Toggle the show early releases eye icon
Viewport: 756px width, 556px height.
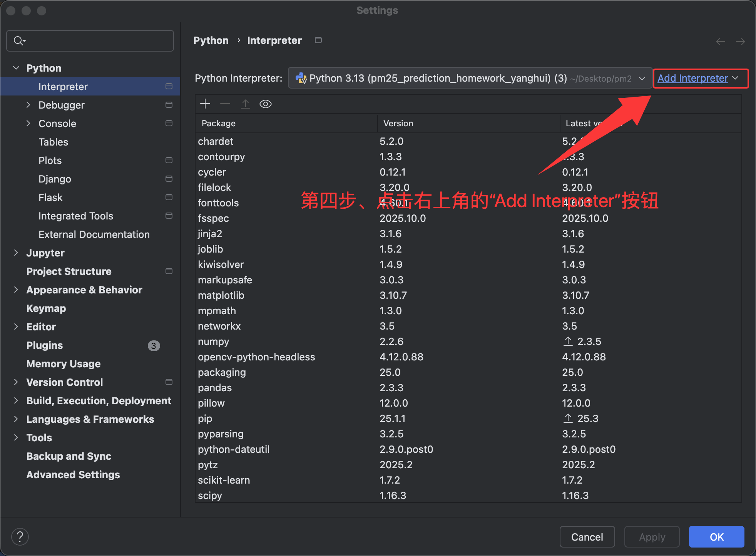266,104
